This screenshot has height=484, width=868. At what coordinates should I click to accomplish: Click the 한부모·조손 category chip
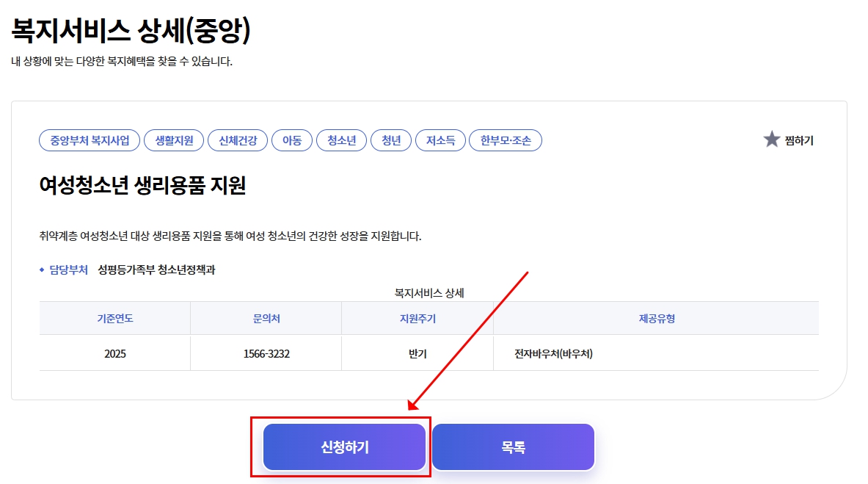[506, 140]
